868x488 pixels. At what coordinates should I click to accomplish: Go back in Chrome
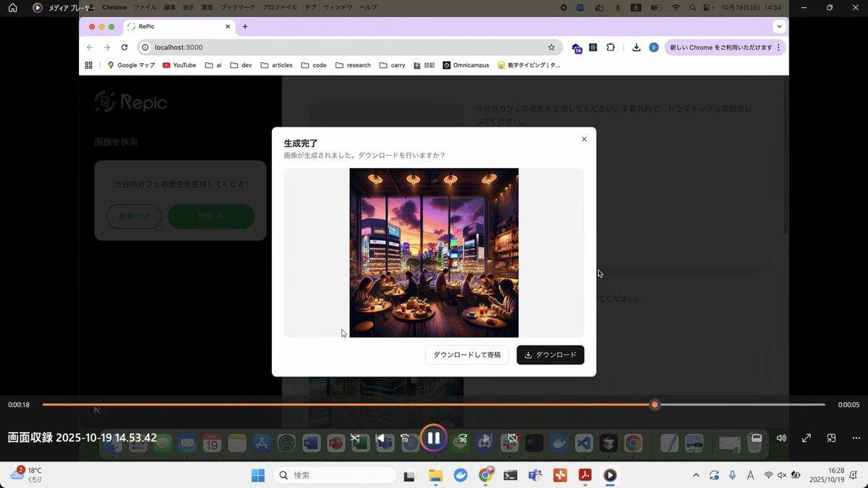pos(90,47)
